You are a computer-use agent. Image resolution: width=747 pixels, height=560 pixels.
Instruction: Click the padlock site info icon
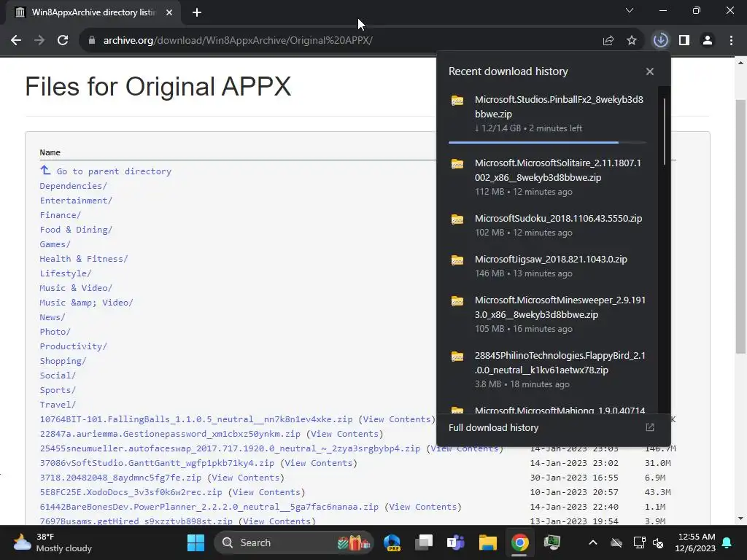pyautogui.click(x=92, y=41)
